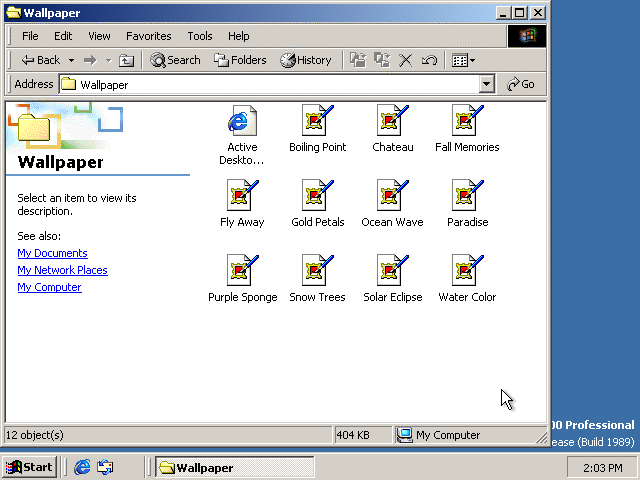Expand the Address bar dropdown

pos(486,84)
